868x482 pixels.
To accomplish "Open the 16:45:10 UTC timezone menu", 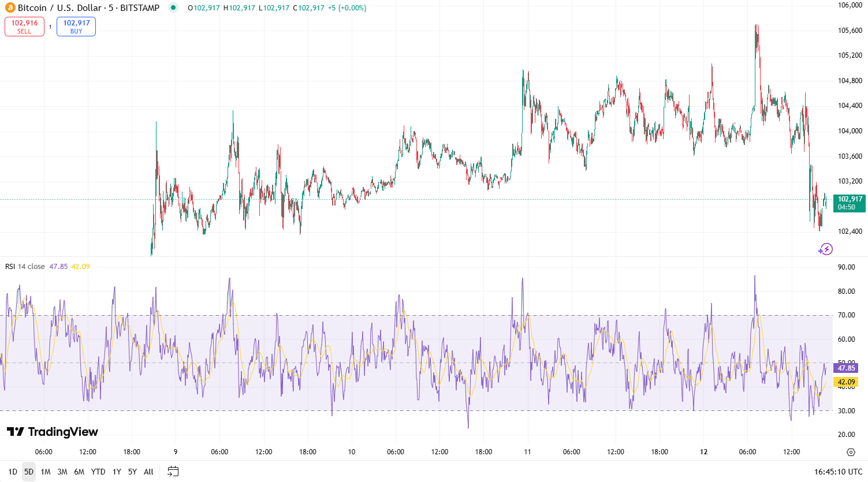I will (x=838, y=472).
